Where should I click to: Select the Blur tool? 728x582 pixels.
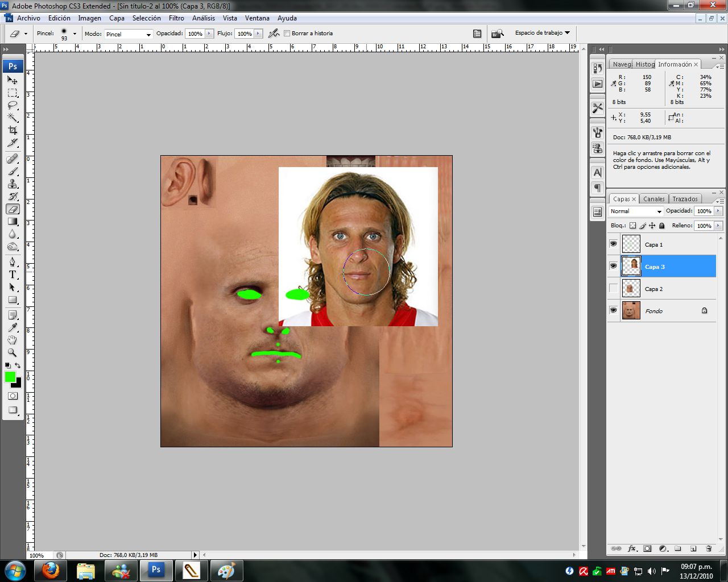point(13,234)
